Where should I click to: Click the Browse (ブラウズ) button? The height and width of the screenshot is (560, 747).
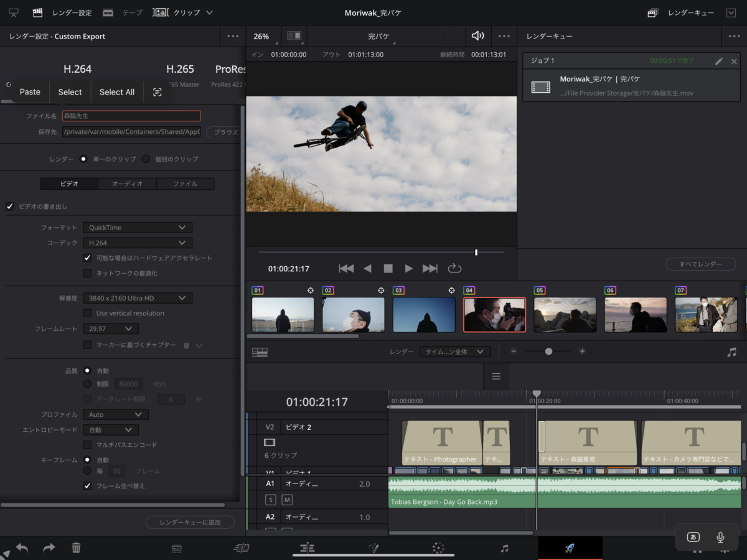pyautogui.click(x=222, y=132)
